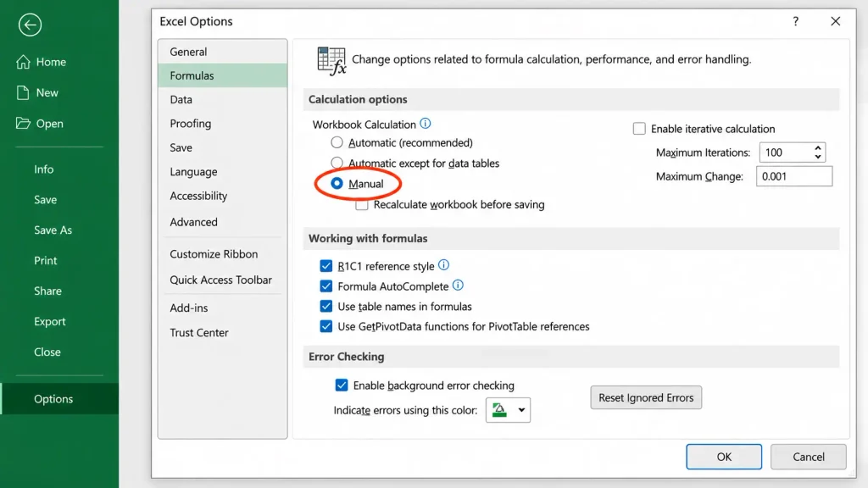Uncheck Use GetPivotData functions checkbox
The height and width of the screenshot is (488, 868).
[x=326, y=326]
